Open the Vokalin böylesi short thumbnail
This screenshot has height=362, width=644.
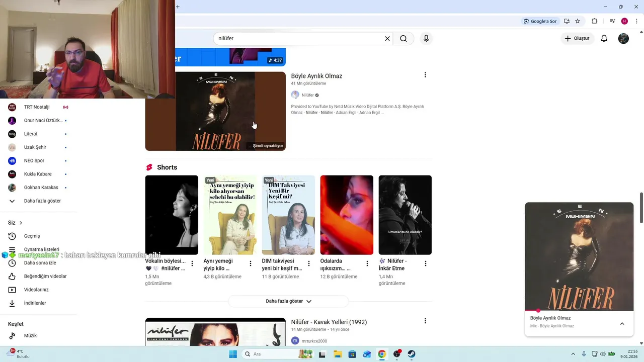[x=172, y=215]
